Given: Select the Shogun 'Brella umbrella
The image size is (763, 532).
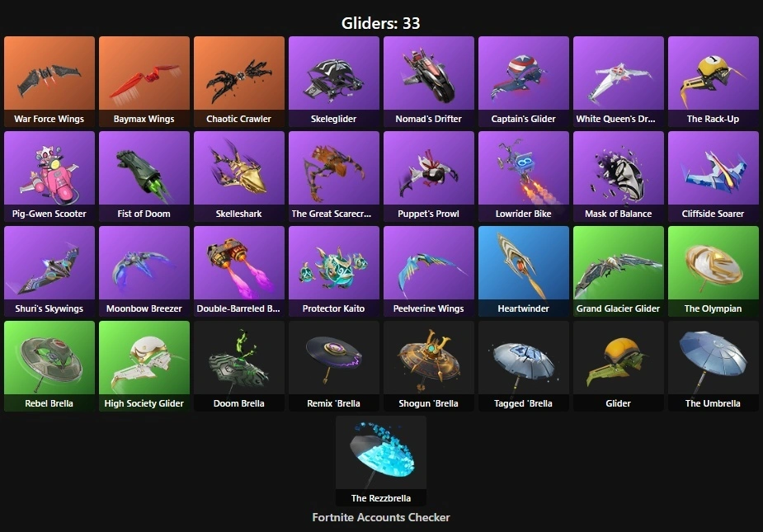Looking at the screenshot, I should pos(429,366).
